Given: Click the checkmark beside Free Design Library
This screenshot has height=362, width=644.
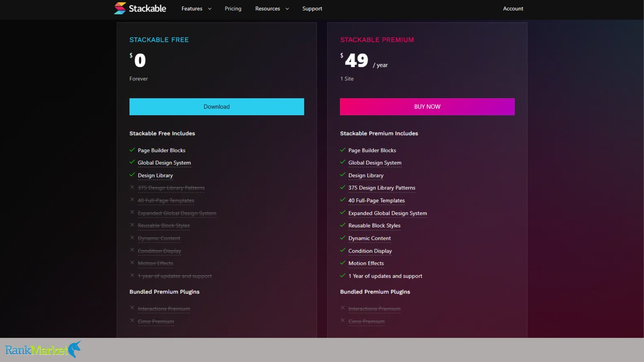Looking at the screenshot, I should pos(132,175).
